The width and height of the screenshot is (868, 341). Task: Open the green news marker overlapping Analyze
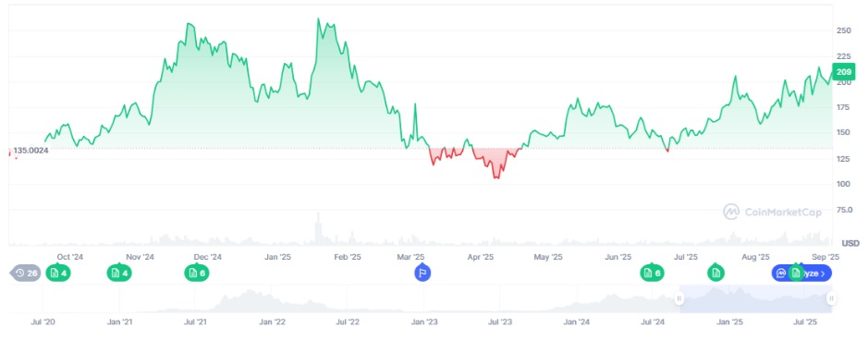[796, 273]
